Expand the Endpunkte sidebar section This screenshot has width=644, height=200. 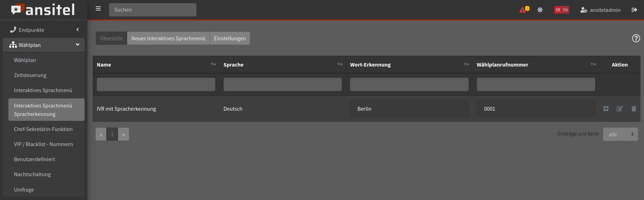point(44,30)
